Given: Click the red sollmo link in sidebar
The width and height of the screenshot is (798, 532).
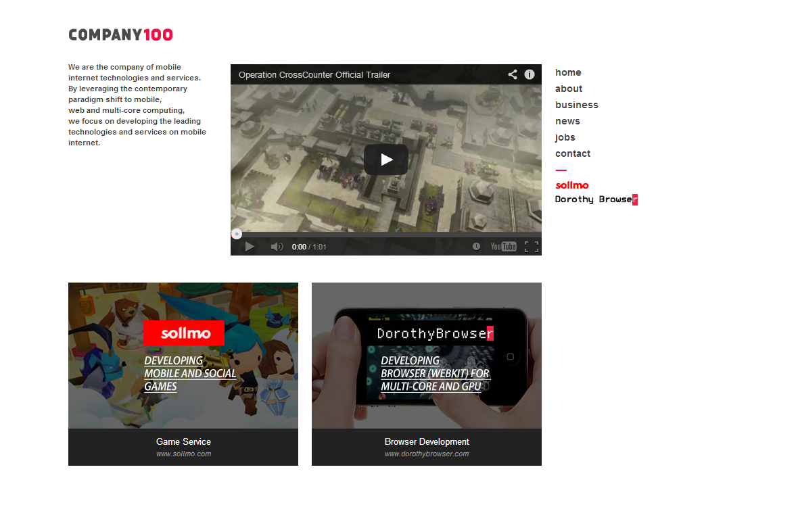Looking at the screenshot, I should 571,185.
